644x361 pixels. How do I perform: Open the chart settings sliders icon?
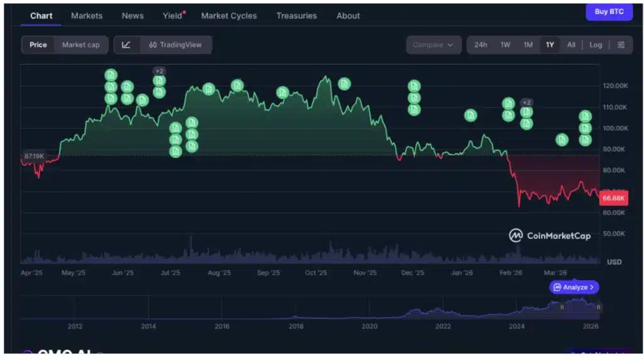(621, 45)
